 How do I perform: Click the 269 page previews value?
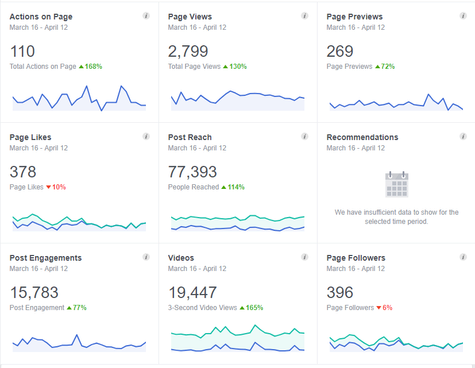[340, 51]
